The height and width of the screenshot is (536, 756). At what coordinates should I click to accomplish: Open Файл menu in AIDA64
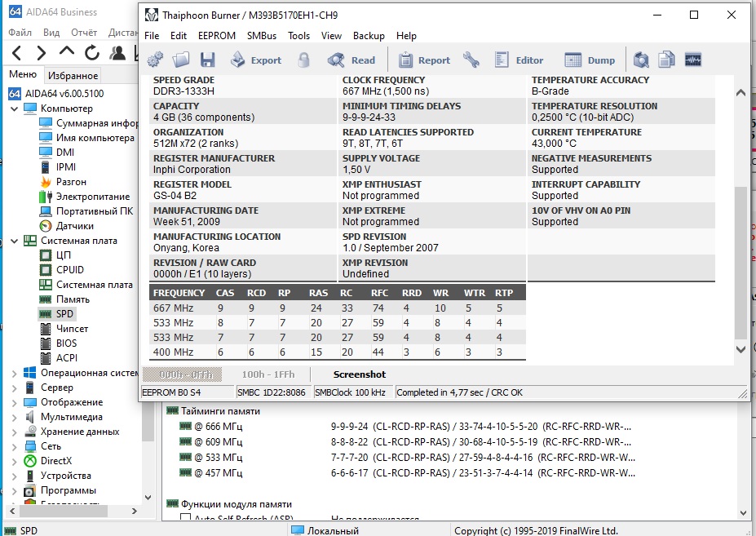tap(20, 33)
